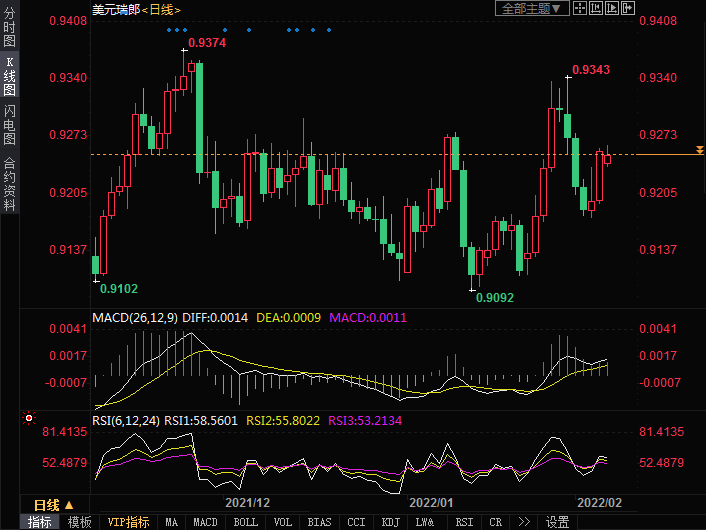Click the range statistics icon in top toolbar

pyautogui.click(x=596, y=8)
